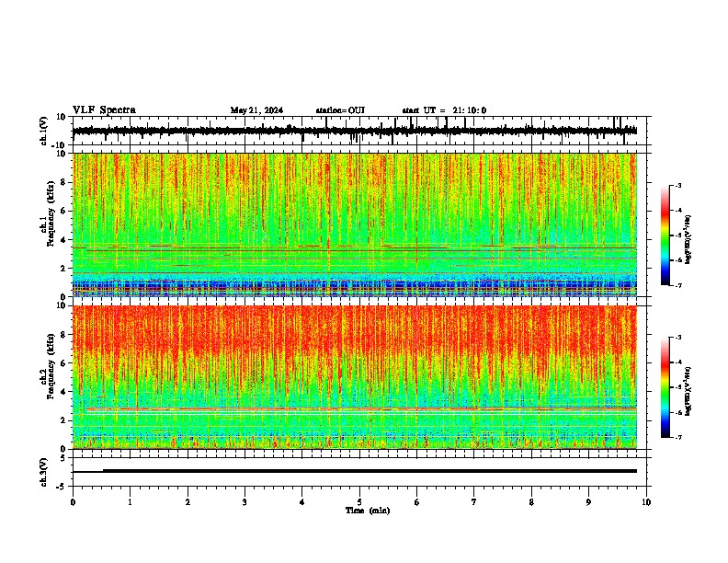728x563 pixels.
Task: Click inside the ch.1 spectrogram panel
Action: tap(355, 224)
